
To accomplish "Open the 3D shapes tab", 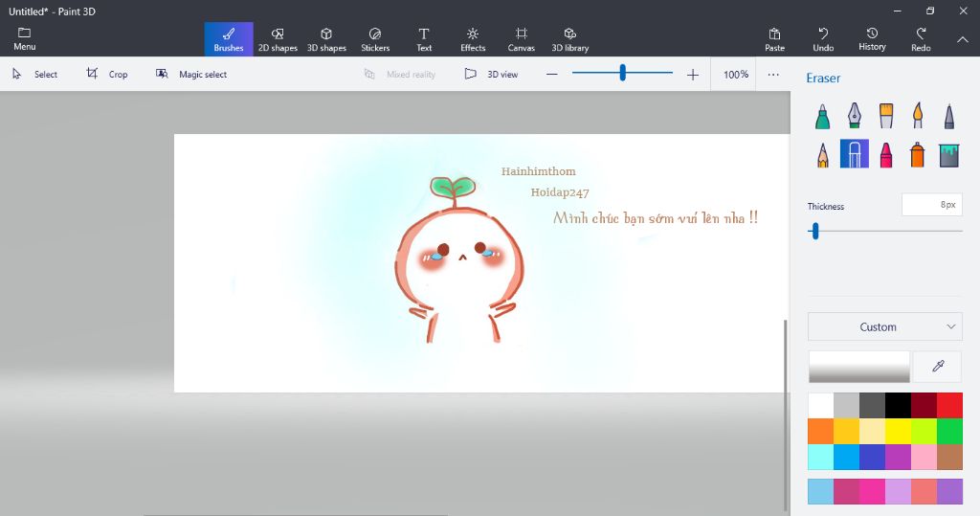I will point(326,39).
